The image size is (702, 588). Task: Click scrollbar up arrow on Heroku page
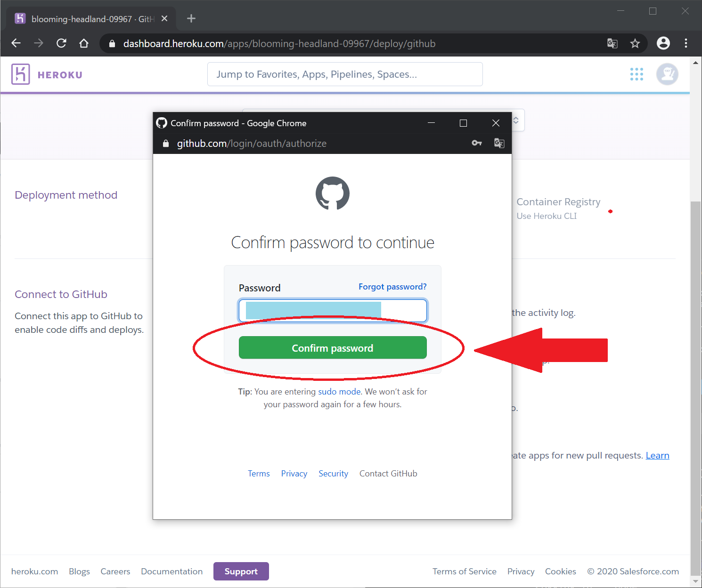pos(695,62)
